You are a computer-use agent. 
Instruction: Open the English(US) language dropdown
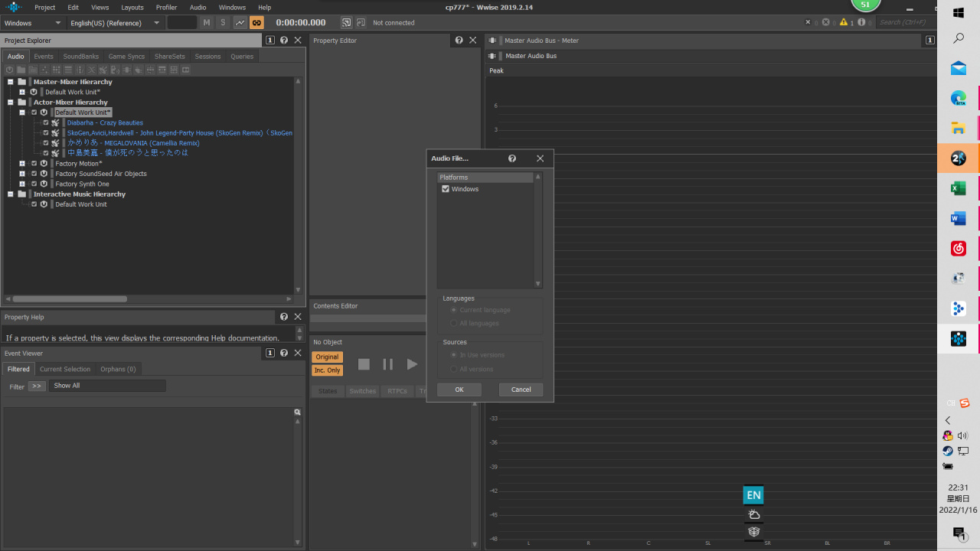click(x=115, y=23)
